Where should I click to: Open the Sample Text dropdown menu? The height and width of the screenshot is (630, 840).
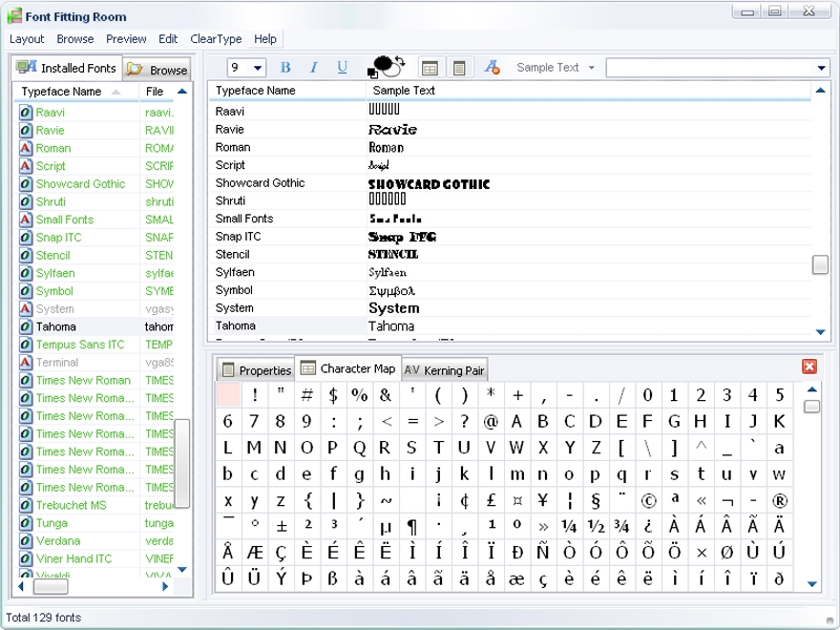[555, 68]
